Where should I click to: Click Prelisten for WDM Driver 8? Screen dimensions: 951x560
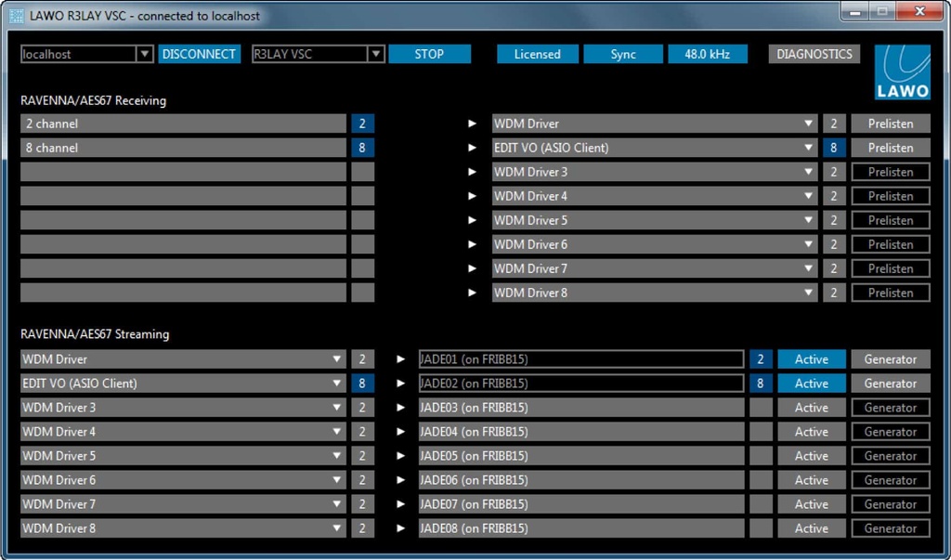pyautogui.click(x=891, y=293)
